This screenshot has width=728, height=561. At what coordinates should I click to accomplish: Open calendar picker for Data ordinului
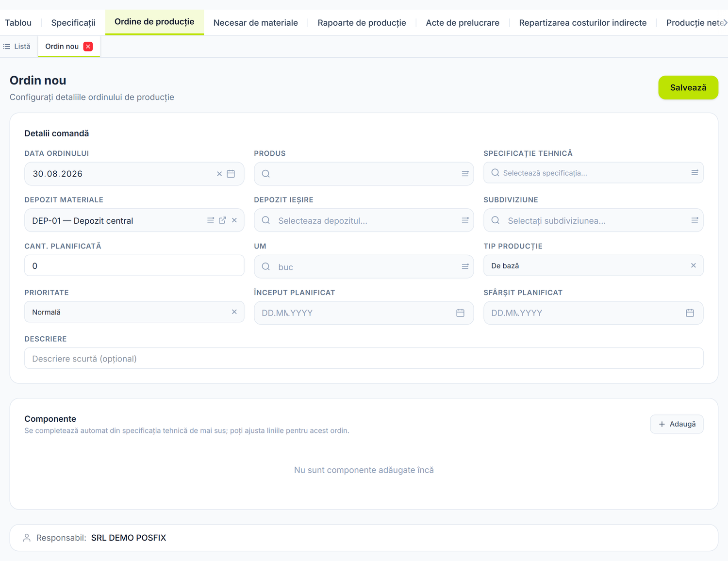tap(231, 174)
